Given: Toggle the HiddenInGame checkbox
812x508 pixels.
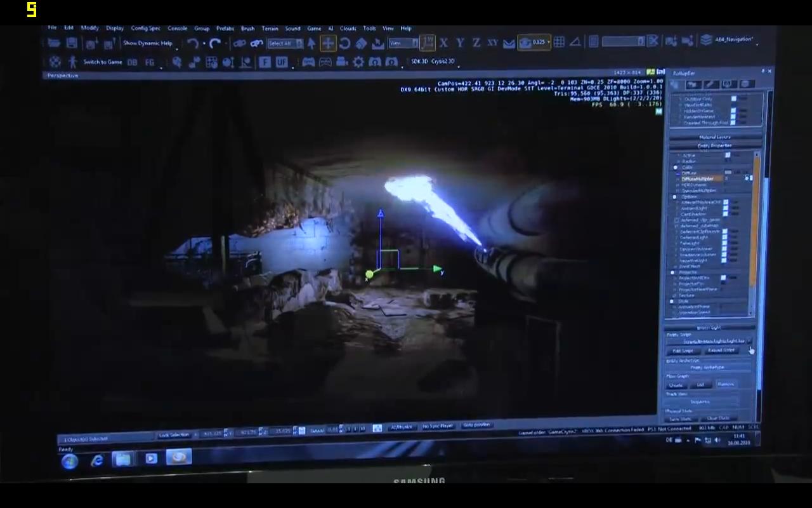Looking at the screenshot, I should [733, 110].
